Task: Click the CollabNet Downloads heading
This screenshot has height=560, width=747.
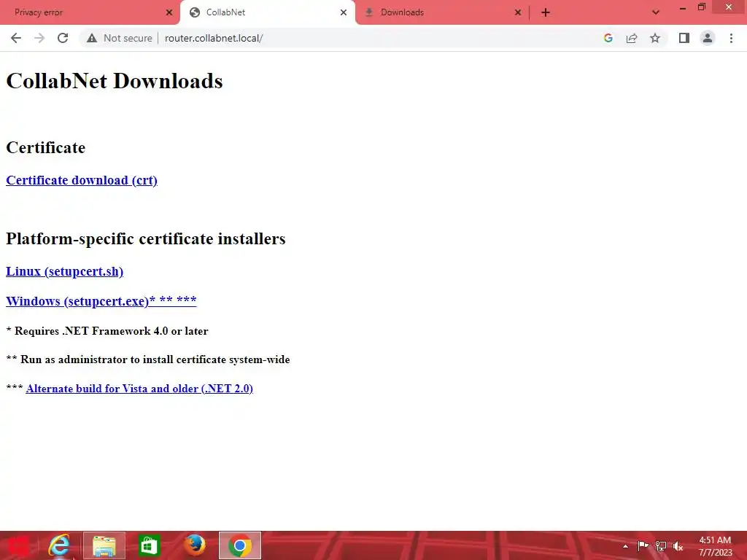Action: [x=115, y=81]
